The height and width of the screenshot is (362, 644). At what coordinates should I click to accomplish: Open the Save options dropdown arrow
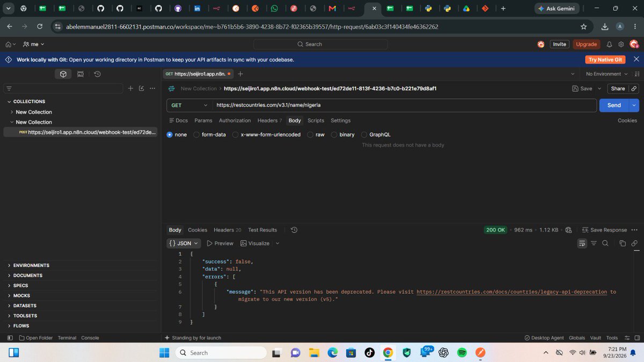click(x=601, y=89)
